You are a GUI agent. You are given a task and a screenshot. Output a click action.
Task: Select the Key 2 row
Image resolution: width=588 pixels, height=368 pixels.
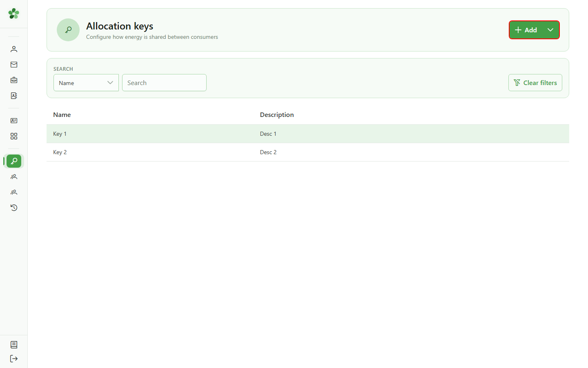(308, 152)
